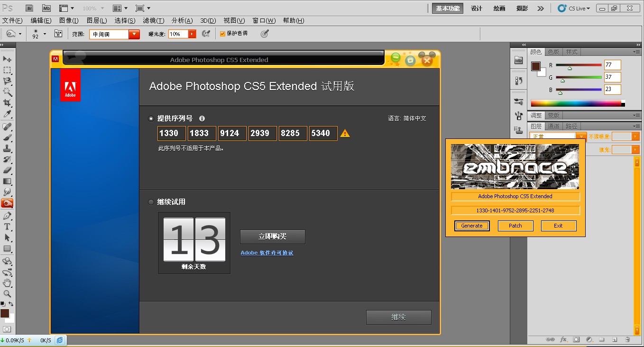This screenshot has height=347, width=644.
Task: Switch to the 色板 tab
Action: point(553,52)
